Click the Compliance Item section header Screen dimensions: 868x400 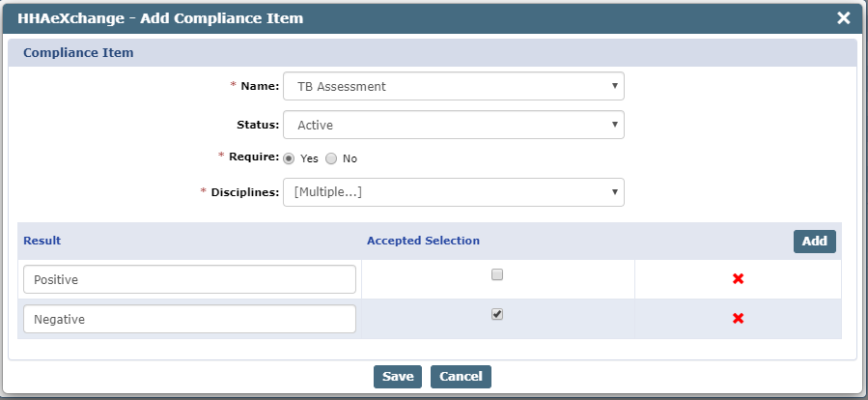(x=78, y=53)
